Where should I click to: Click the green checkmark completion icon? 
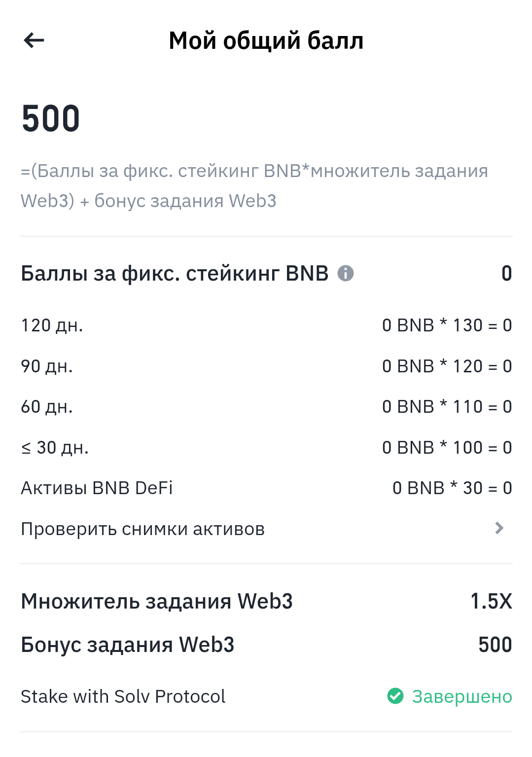[395, 696]
